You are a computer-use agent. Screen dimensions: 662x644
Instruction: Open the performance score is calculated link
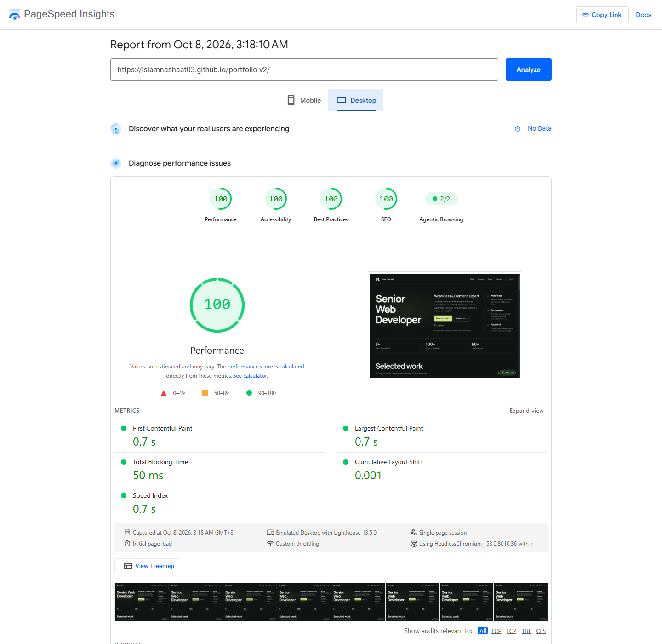tap(266, 367)
